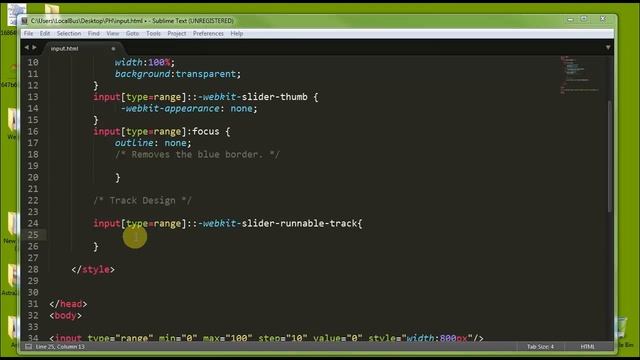Viewport: 640px width, 360px height.
Task: Open the Edit menu
Action: pyautogui.click(x=45, y=33)
